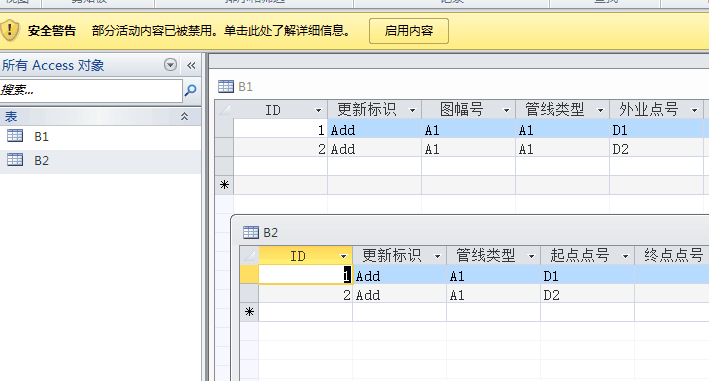Select the new record row selector in B1
This screenshot has height=381, width=709.
point(224,184)
